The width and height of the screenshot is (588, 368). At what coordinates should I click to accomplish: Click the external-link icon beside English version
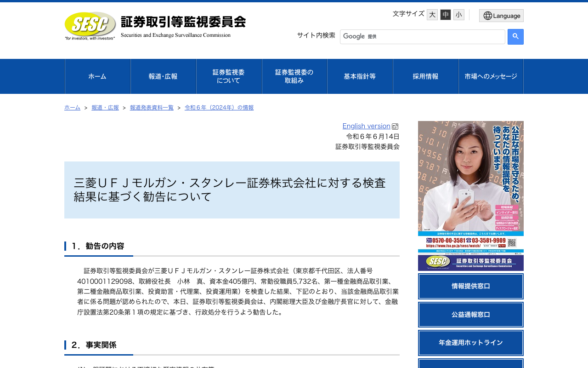[x=395, y=126]
